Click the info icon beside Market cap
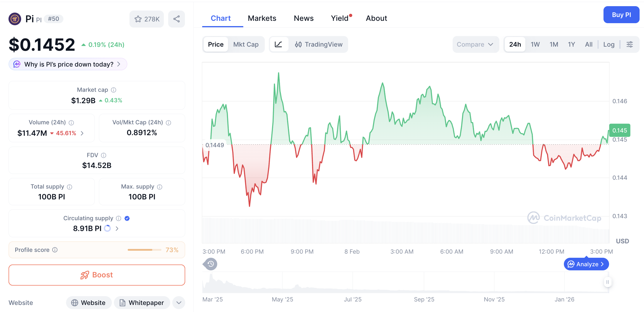Viewport: 644px width, 312px height. [113, 90]
